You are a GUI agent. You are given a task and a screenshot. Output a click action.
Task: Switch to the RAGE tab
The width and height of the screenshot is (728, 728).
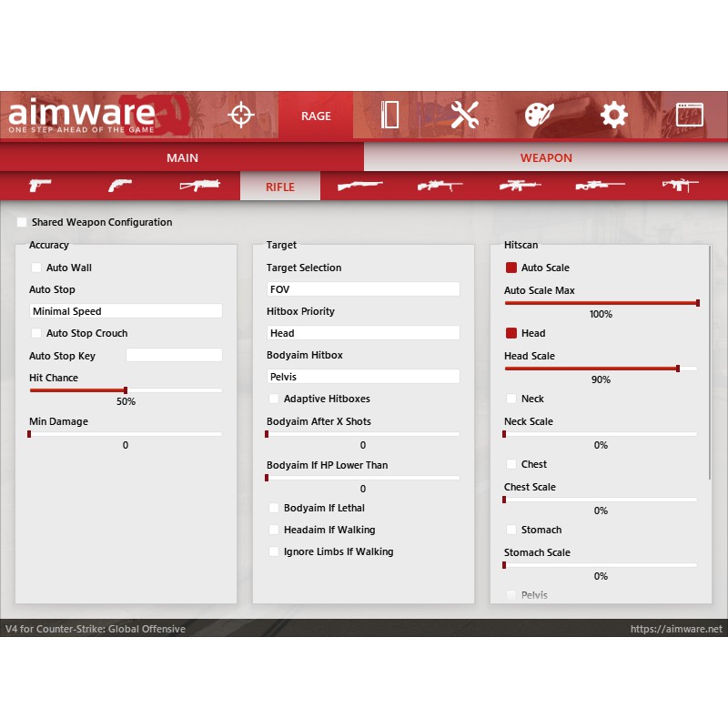pyautogui.click(x=316, y=116)
